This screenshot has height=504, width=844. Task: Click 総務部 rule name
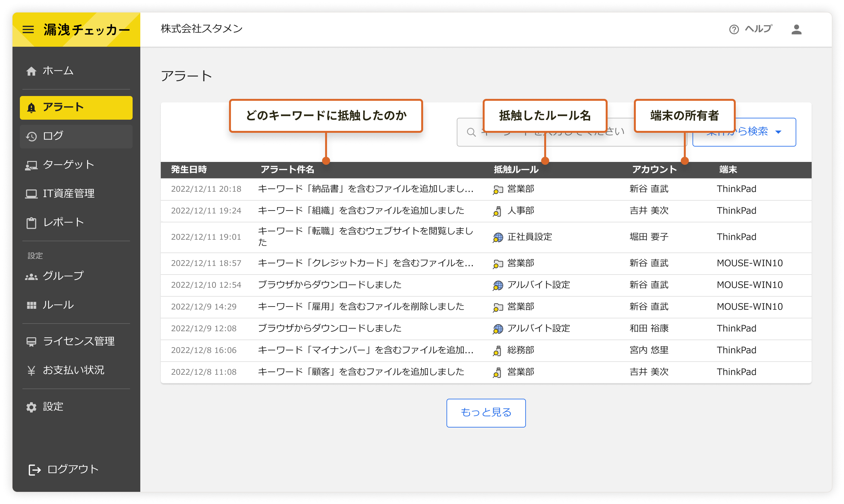(520, 350)
